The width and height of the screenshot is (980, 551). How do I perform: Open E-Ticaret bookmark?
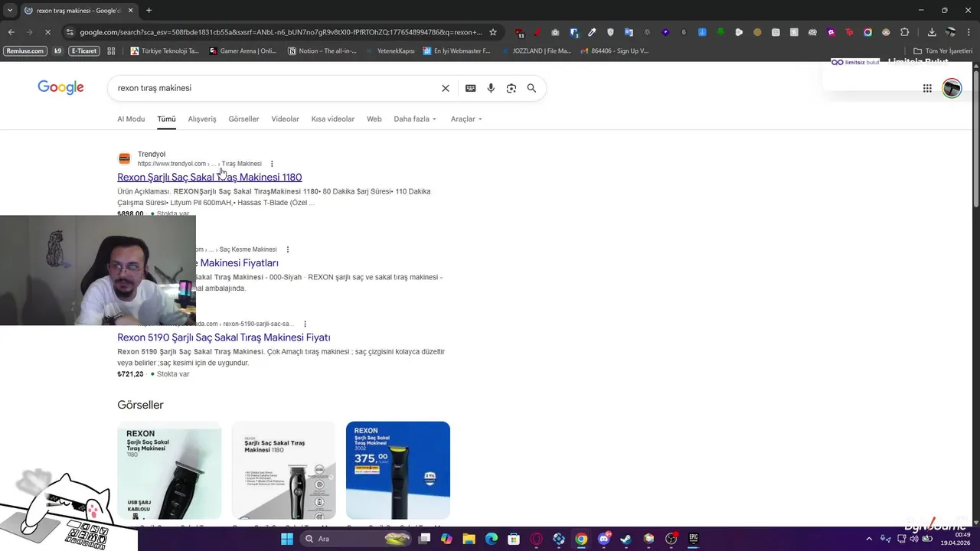83,51
